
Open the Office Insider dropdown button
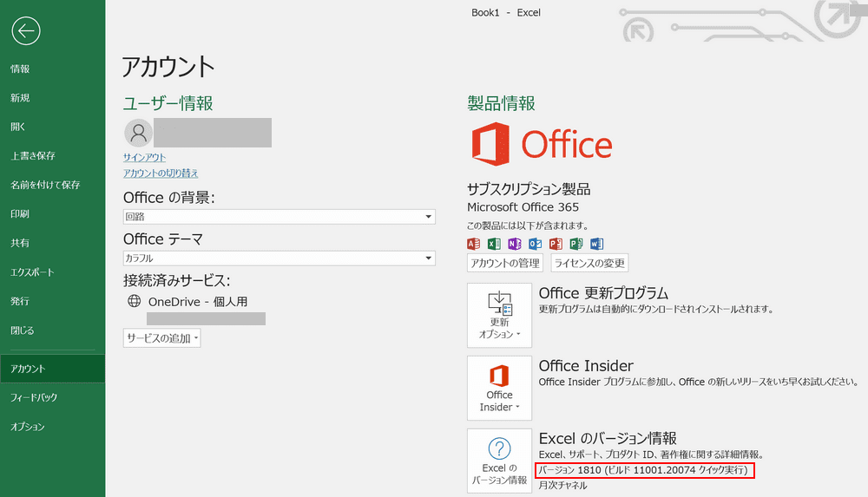coord(499,388)
